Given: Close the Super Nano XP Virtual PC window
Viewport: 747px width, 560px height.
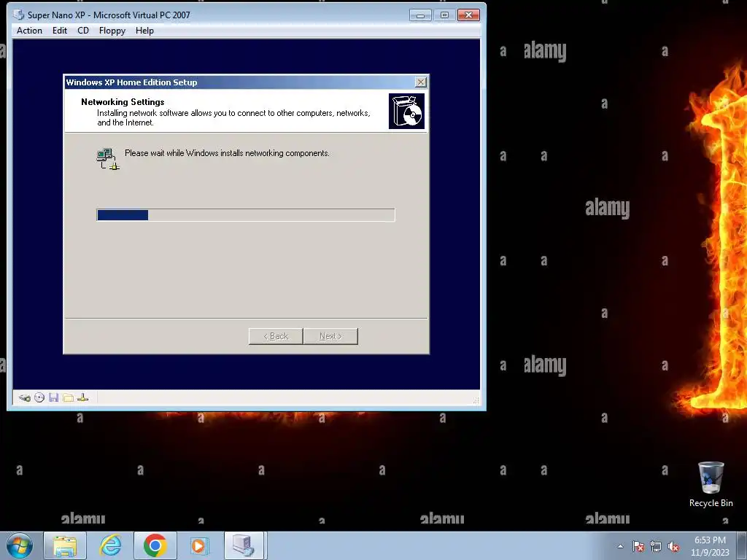Looking at the screenshot, I should (468, 15).
